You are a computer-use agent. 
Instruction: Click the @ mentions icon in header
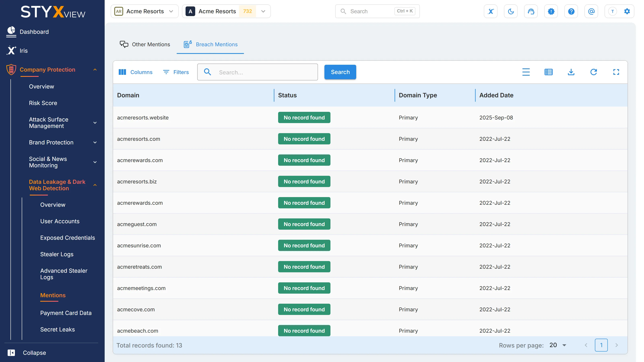tap(591, 11)
